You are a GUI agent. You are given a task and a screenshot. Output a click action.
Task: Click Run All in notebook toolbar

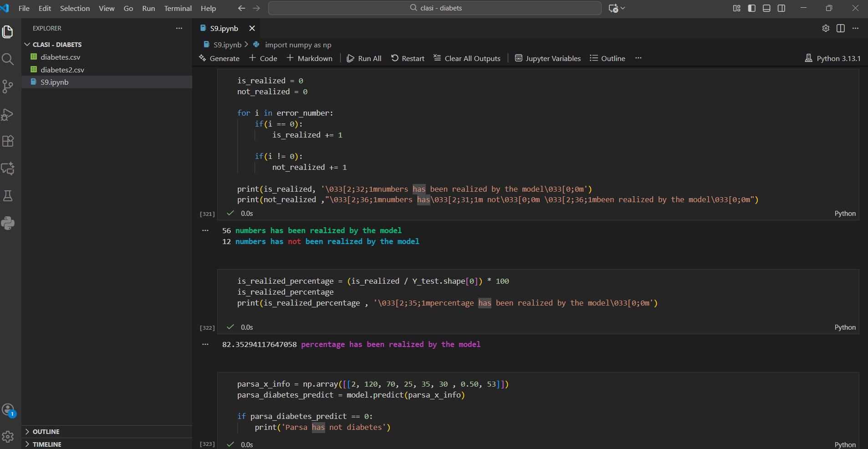(364, 58)
